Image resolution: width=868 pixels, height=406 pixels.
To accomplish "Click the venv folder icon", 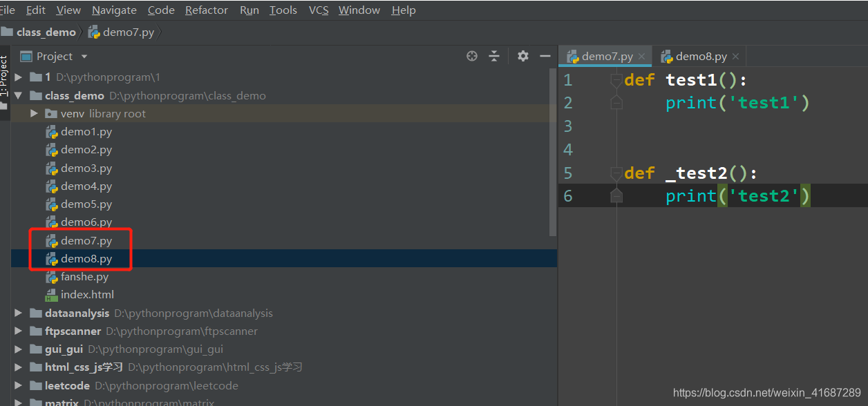I will point(50,114).
